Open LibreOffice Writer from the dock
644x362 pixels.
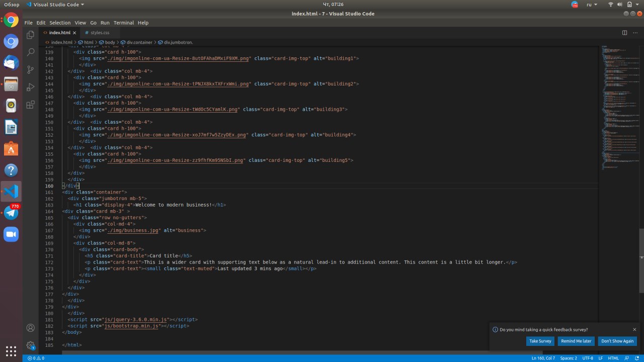point(11,127)
